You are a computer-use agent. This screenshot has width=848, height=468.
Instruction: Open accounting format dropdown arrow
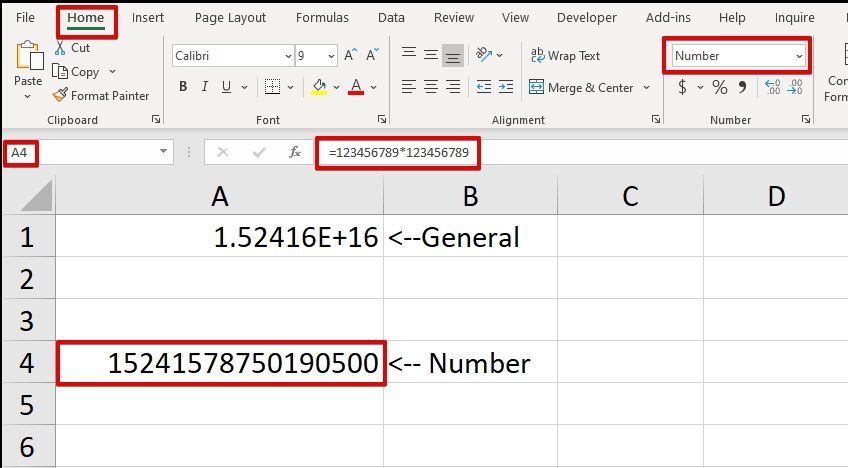point(700,87)
